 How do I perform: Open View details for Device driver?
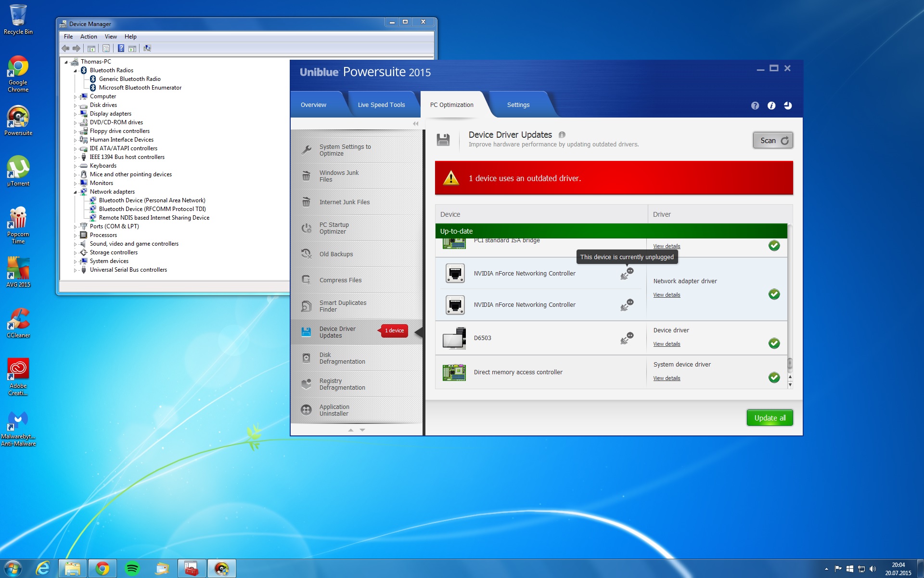(667, 344)
